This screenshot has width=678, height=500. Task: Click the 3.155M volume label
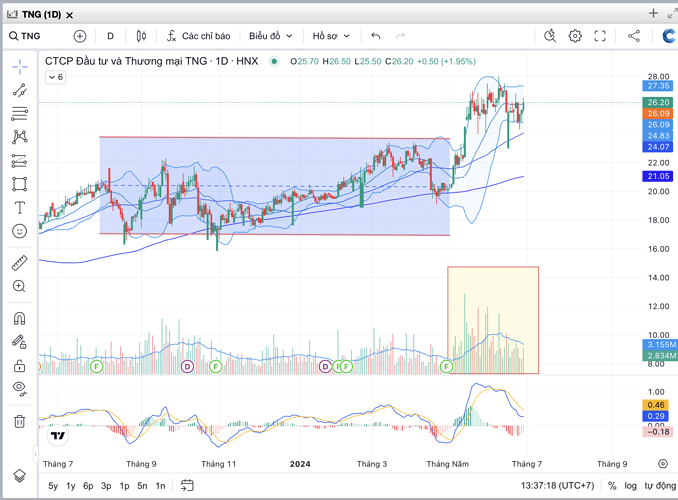(660, 345)
